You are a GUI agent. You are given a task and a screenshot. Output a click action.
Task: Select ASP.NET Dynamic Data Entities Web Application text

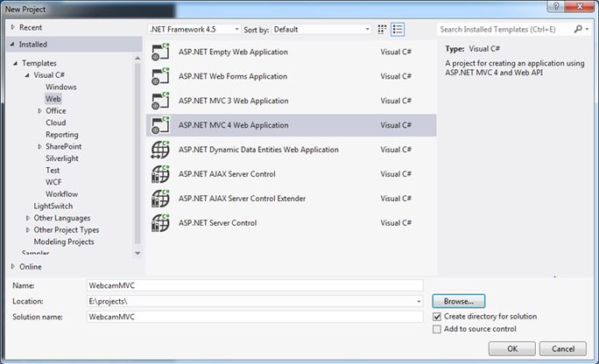(x=258, y=150)
